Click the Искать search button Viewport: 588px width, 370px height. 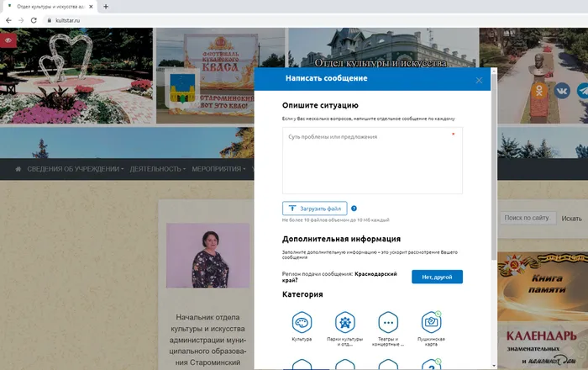point(571,219)
